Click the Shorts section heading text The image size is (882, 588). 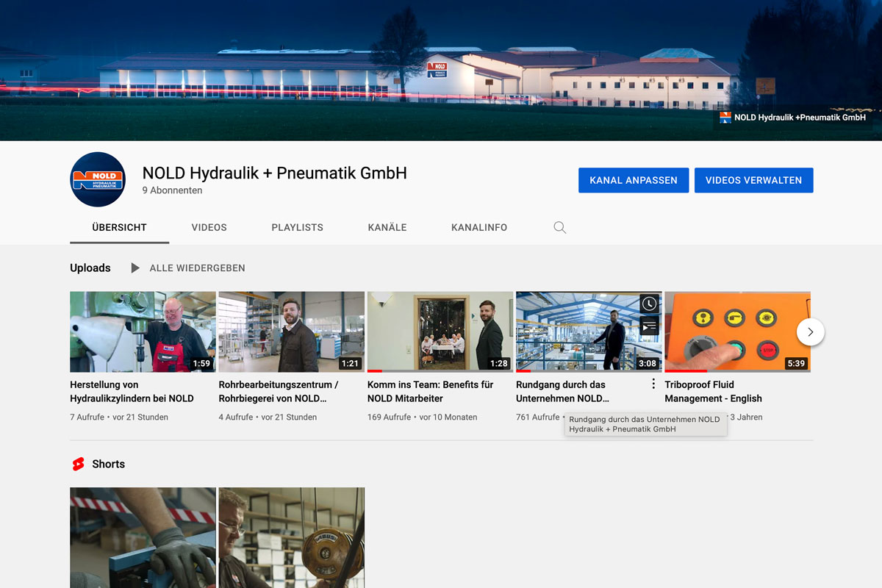point(108,464)
